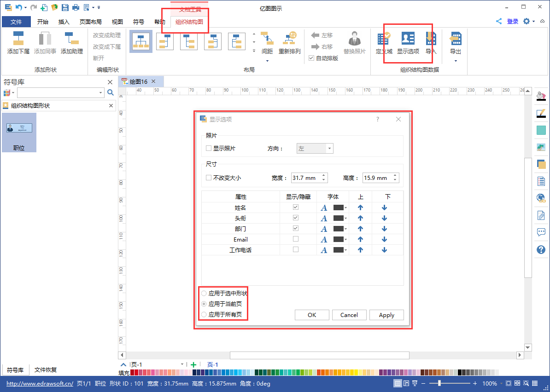
Task: Toggle the 头衔 show/hide checkbox
Action: point(296,218)
